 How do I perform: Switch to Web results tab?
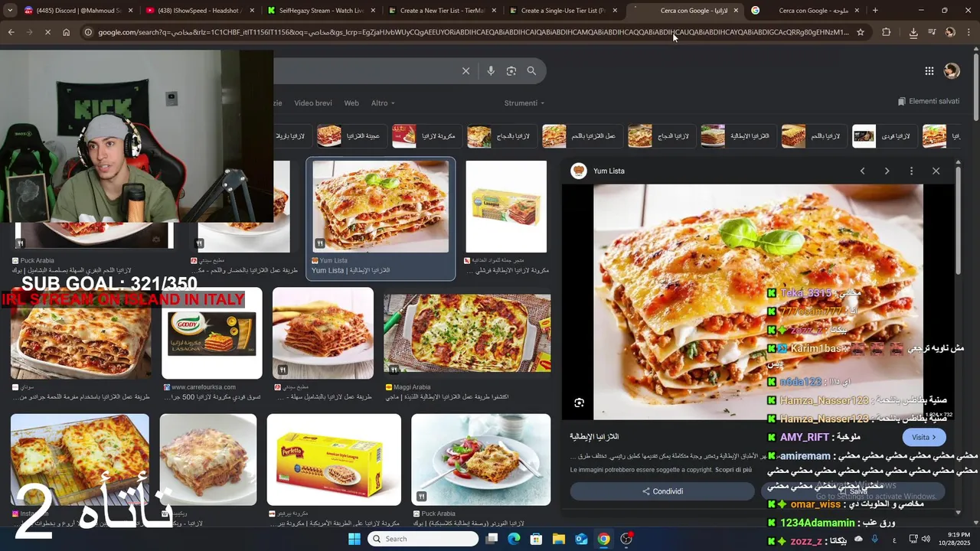(x=351, y=103)
